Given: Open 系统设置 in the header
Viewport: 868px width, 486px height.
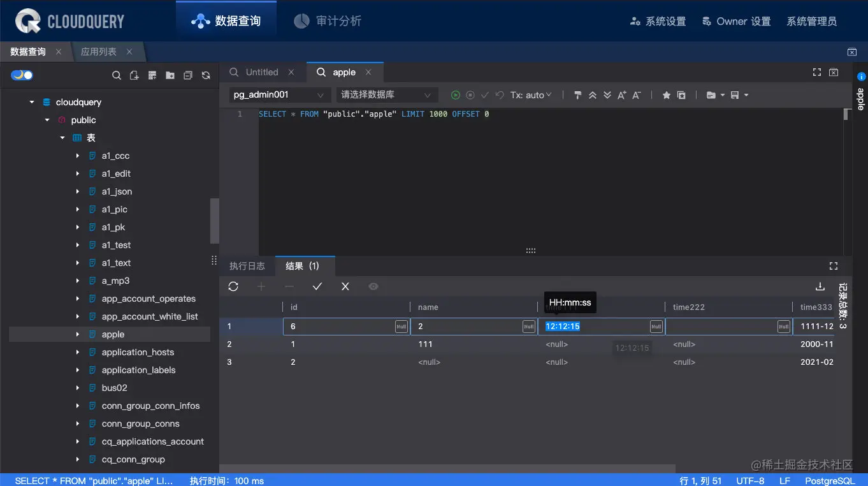Looking at the screenshot, I should coord(658,21).
